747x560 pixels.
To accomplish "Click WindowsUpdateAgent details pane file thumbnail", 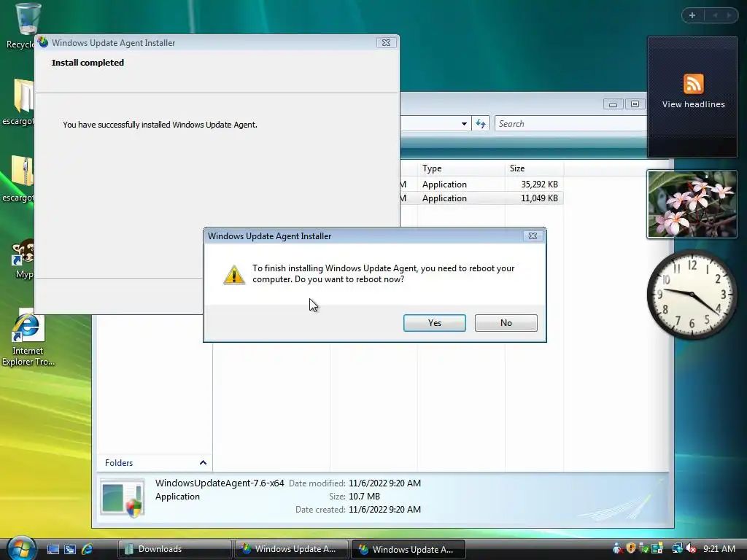I will 123,497.
